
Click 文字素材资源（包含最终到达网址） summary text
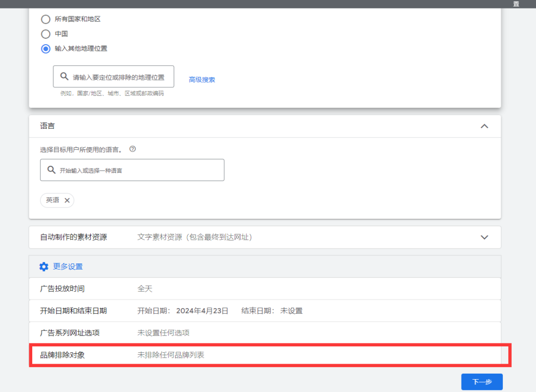[195, 237]
